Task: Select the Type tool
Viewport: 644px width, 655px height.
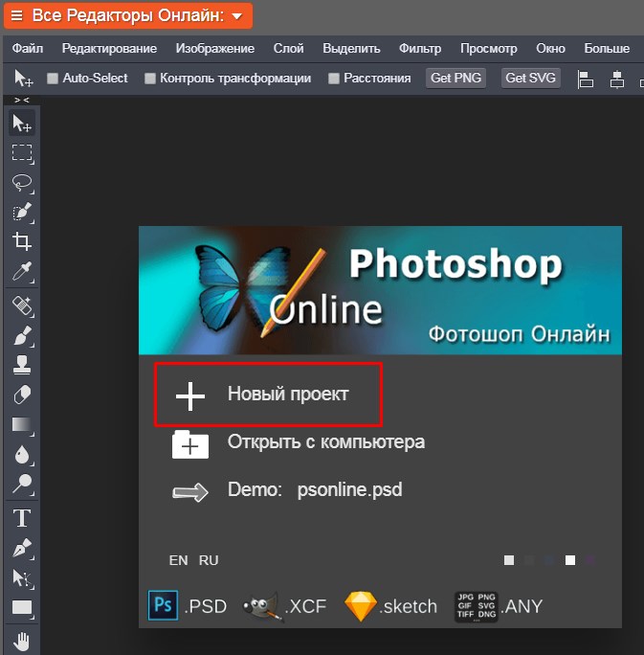Action: [22, 518]
